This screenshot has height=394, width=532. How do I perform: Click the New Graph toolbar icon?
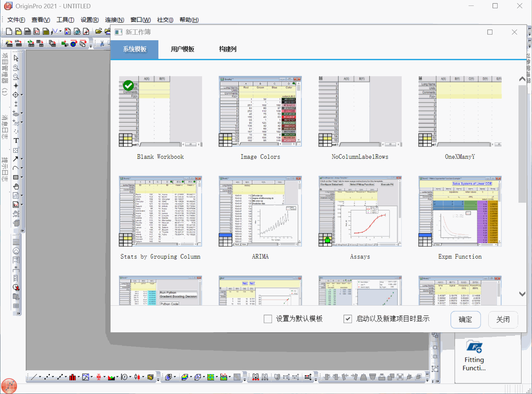(x=36, y=32)
